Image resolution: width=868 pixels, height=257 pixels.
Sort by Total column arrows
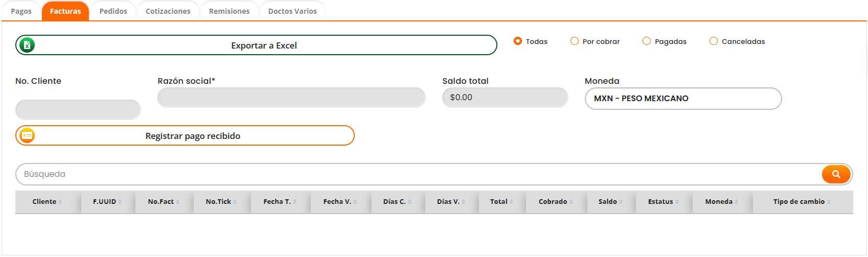click(511, 202)
